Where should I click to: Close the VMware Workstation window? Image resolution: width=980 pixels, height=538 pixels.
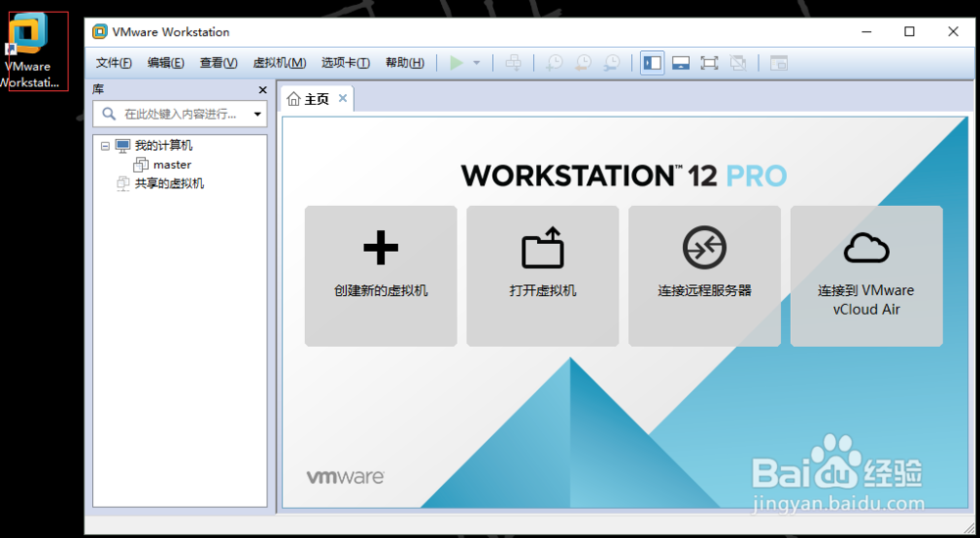coord(953,32)
